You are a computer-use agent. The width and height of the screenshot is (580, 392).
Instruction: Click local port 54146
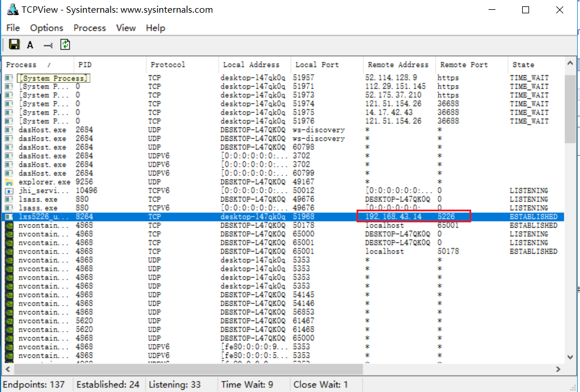303,303
